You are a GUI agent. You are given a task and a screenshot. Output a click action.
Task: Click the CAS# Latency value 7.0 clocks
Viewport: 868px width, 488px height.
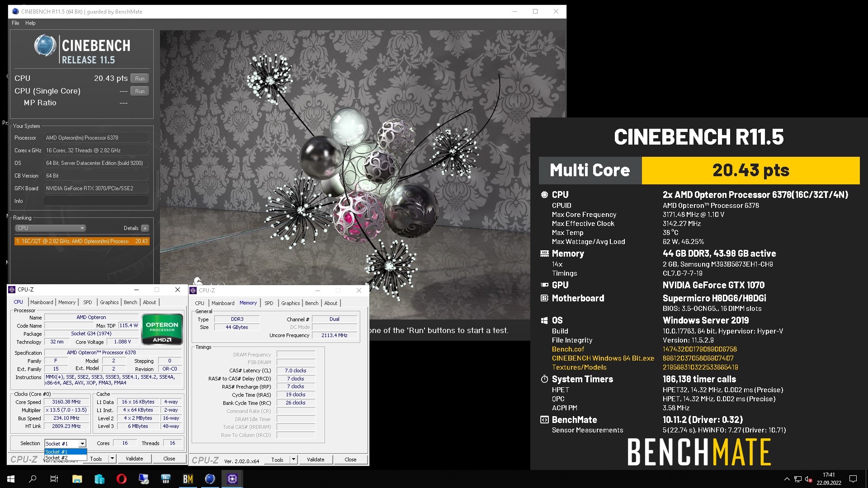pyautogui.click(x=296, y=371)
